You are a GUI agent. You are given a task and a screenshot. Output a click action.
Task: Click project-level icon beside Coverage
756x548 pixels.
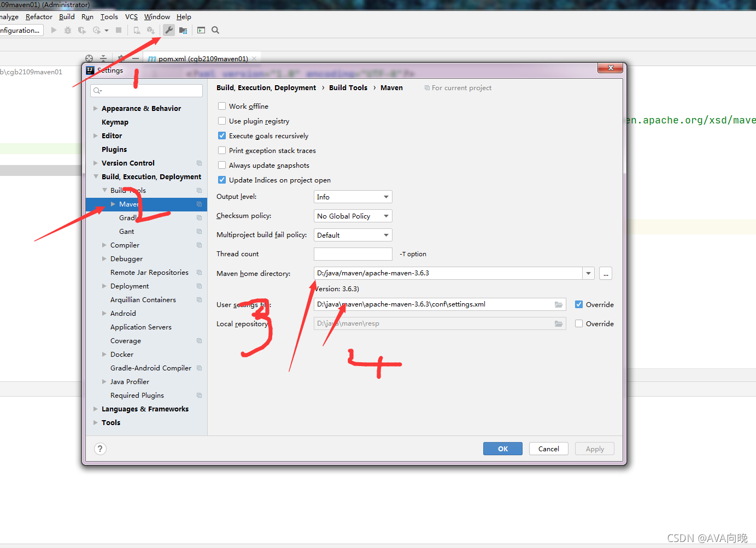click(x=199, y=340)
